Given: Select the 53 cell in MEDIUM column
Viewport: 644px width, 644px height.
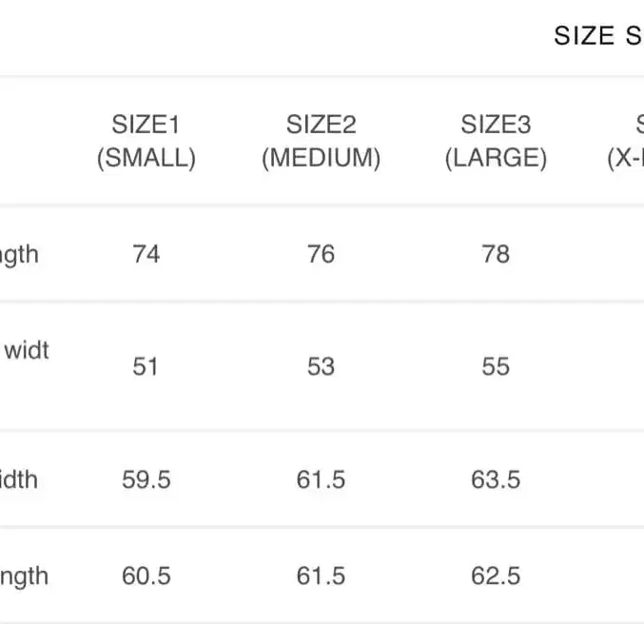Looking at the screenshot, I should pyautogui.click(x=322, y=366).
